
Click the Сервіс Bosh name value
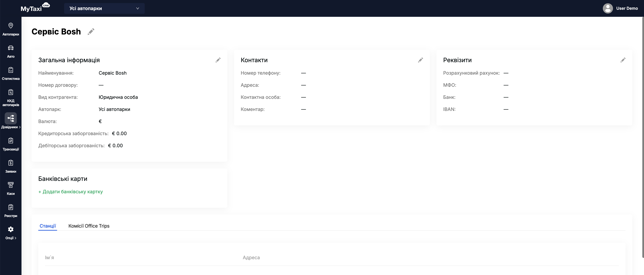pyautogui.click(x=112, y=73)
